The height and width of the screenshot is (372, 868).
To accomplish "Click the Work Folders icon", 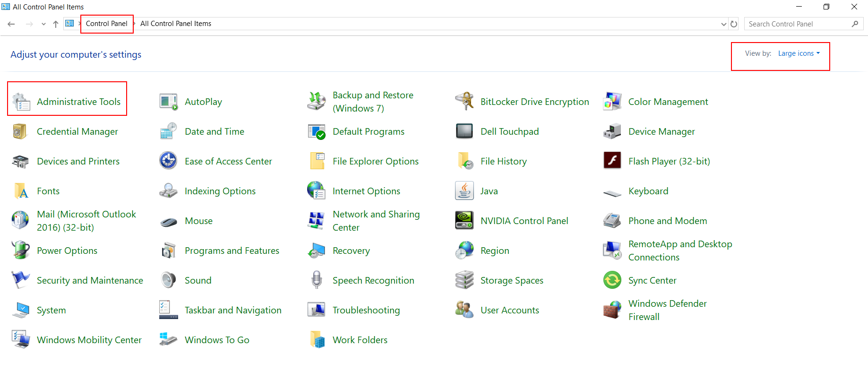I will [x=317, y=340].
